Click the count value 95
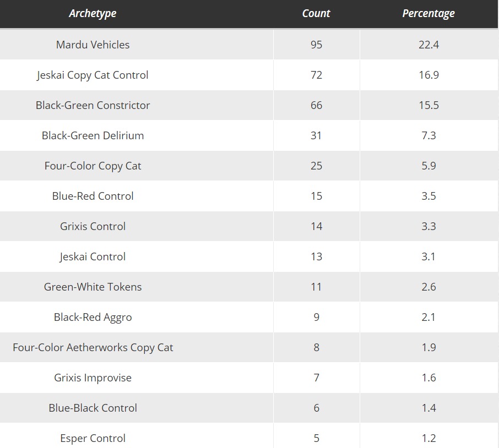499x448 pixels. (x=316, y=45)
